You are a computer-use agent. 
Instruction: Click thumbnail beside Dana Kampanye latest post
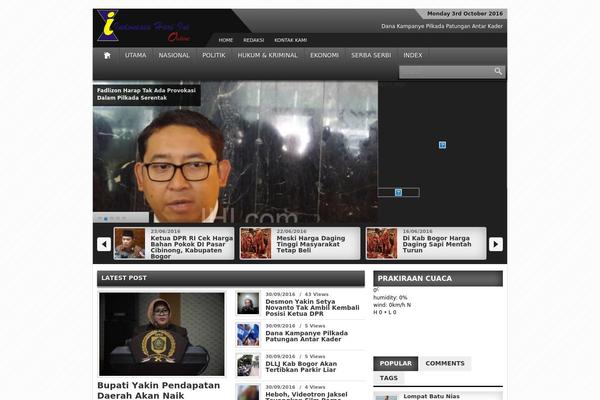[248, 335]
